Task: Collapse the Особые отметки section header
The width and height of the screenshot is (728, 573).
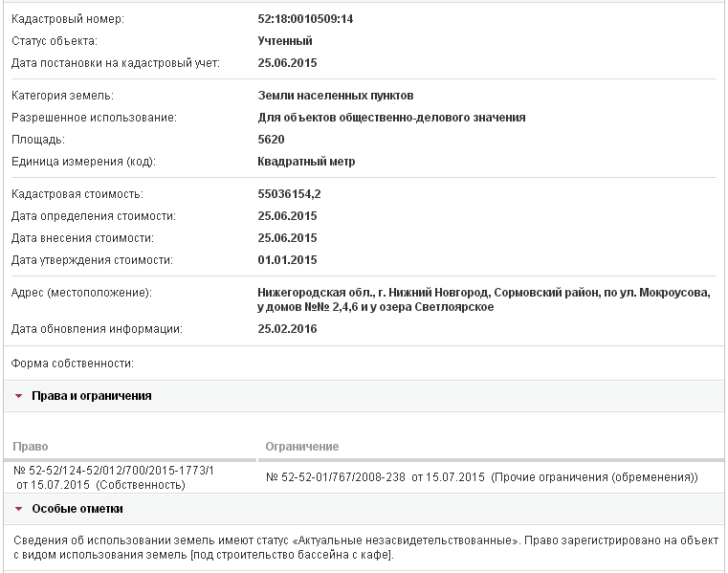Action: (x=77, y=509)
